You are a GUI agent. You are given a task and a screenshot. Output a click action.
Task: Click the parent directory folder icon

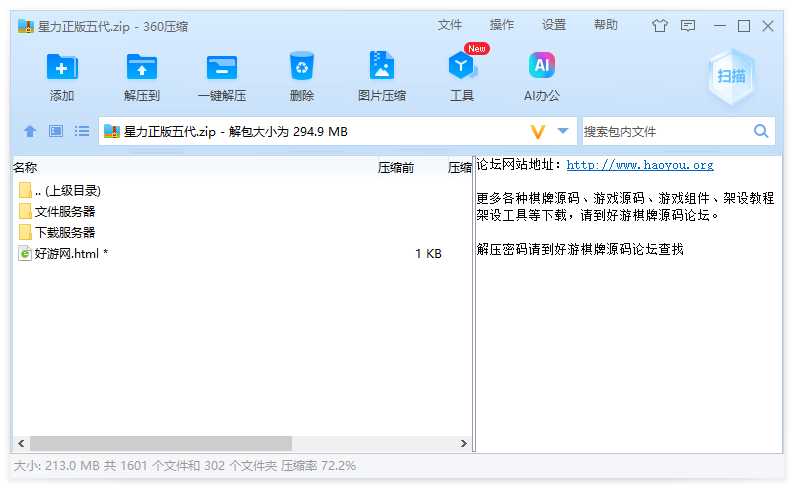25,190
